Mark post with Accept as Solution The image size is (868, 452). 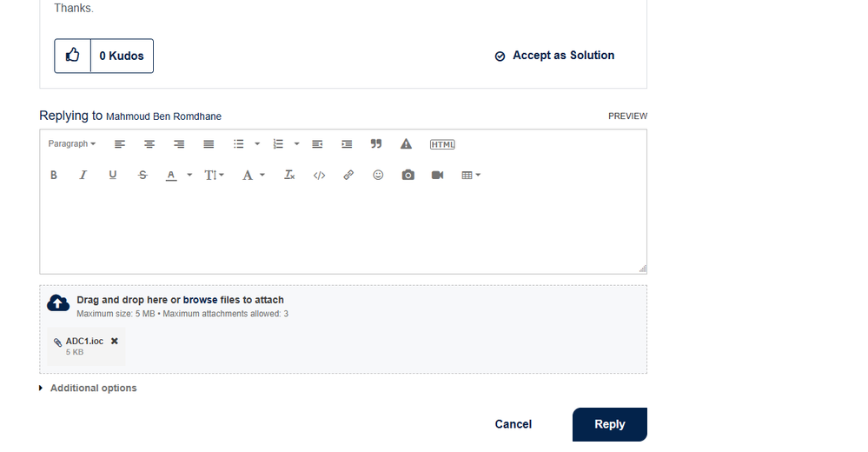pos(554,56)
